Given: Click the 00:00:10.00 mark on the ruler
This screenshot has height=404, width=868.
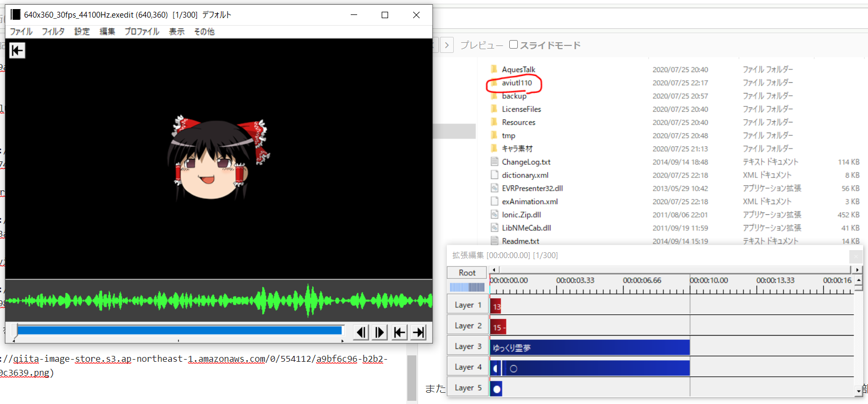Looking at the screenshot, I should 708,280.
